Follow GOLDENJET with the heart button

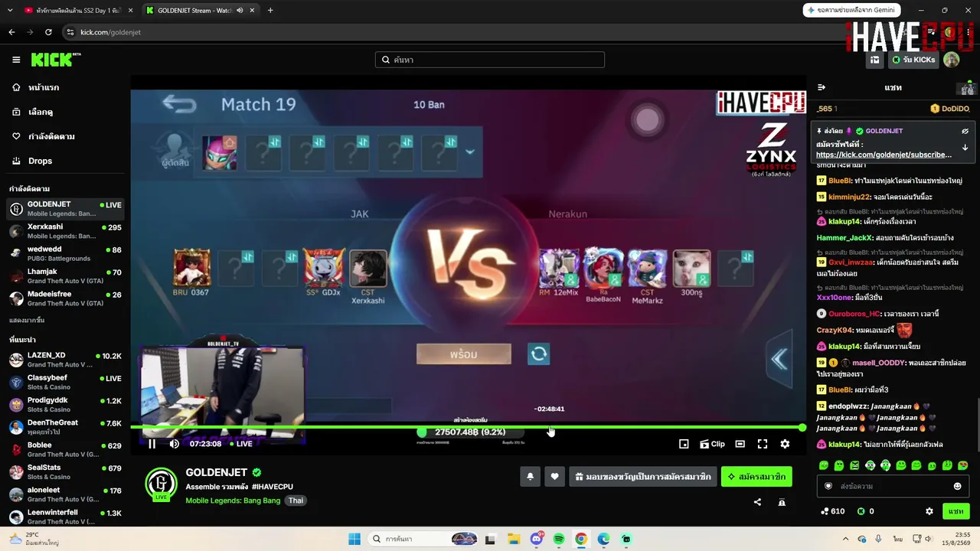[x=554, y=477]
